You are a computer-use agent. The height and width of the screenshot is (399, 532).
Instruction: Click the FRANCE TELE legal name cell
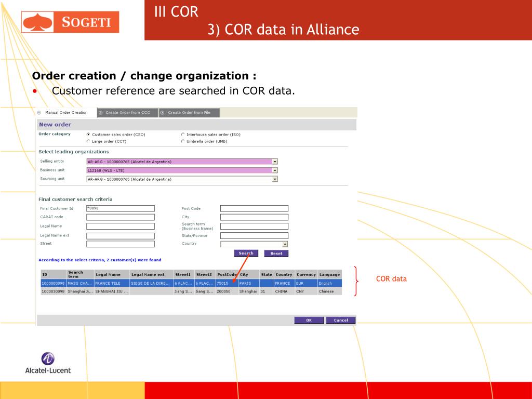[x=112, y=283]
